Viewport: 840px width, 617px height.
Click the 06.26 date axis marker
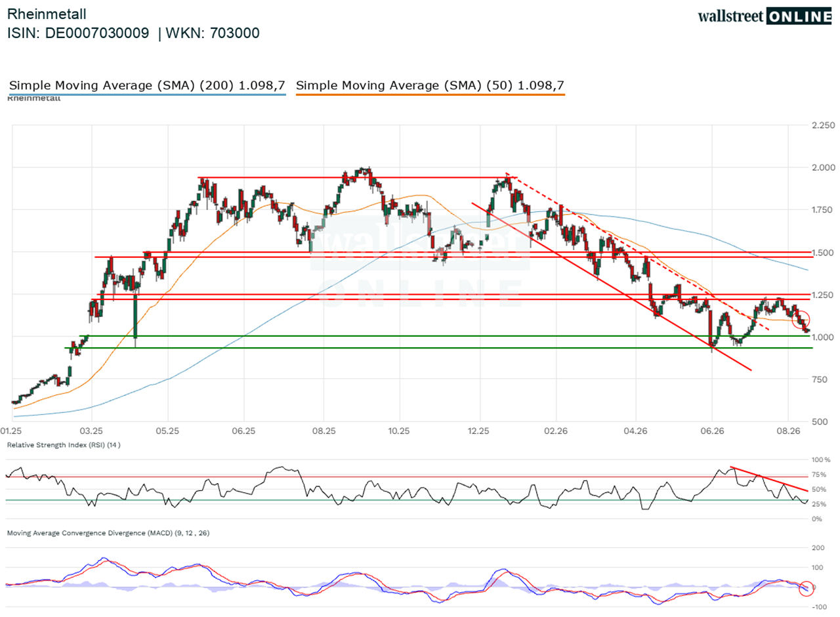tap(711, 431)
